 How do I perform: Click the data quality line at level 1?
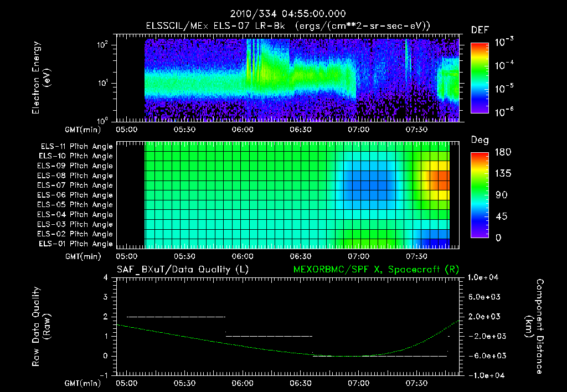269,336
